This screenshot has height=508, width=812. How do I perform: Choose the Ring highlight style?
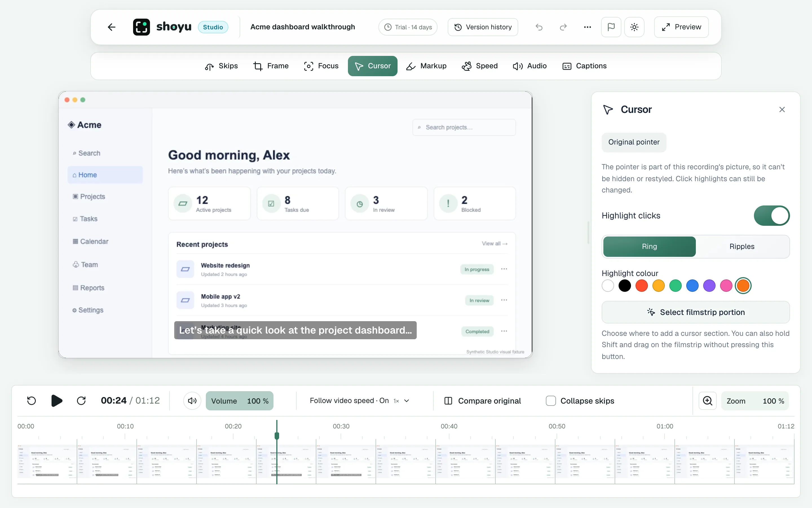click(x=649, y=247)
